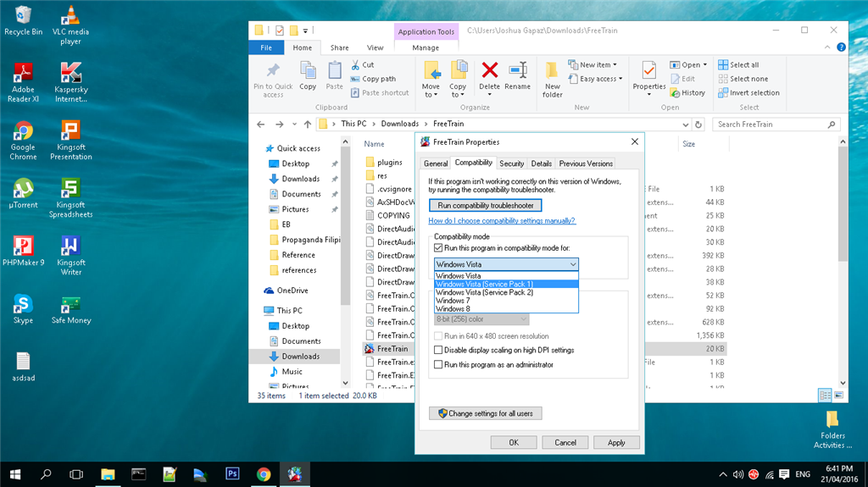The image size is (868, 487).
Task: Collapse the Explorer ribbon chevron
Action: 827,47
